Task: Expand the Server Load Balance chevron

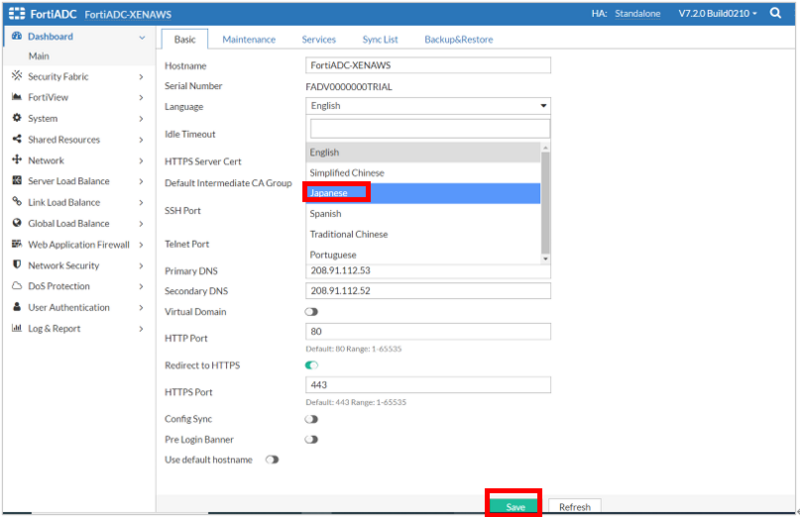Action: coord(141,182)
